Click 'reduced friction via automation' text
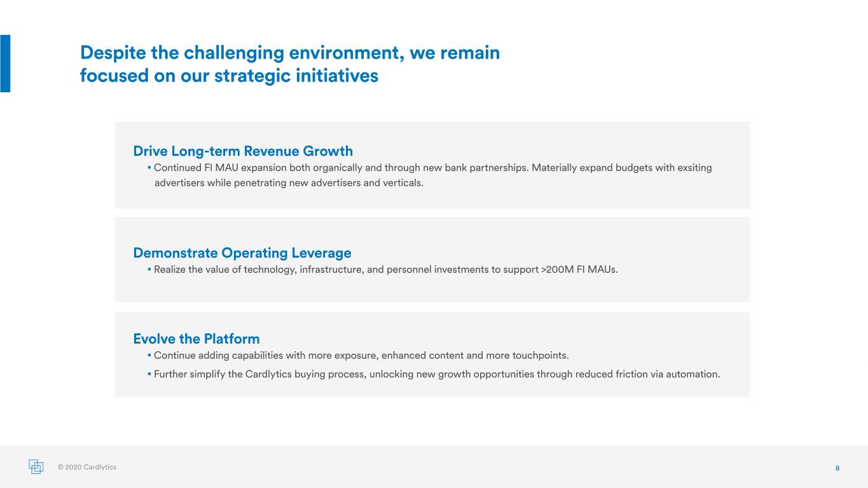The image size is (868, 488). [647, 374]
